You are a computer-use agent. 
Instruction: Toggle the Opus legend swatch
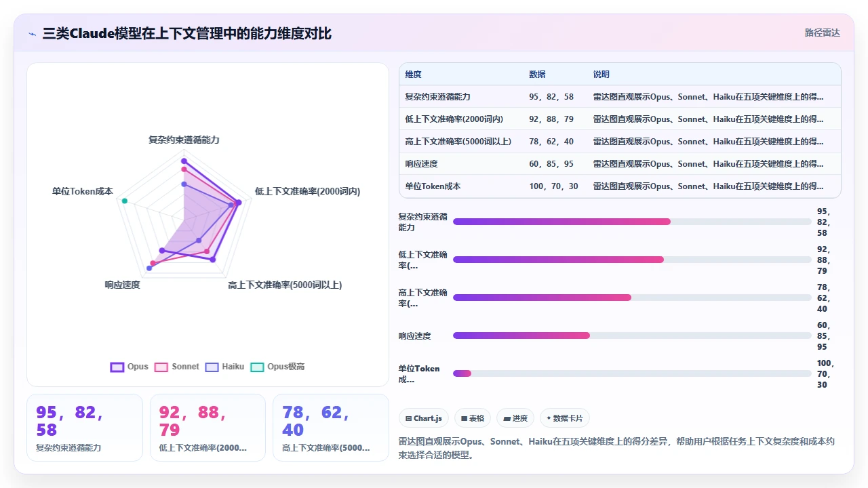pos(117,367)
